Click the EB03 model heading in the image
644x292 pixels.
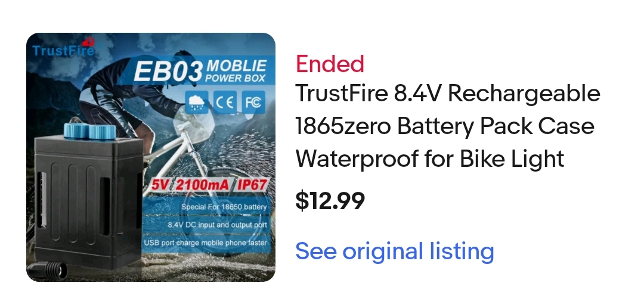168,72
